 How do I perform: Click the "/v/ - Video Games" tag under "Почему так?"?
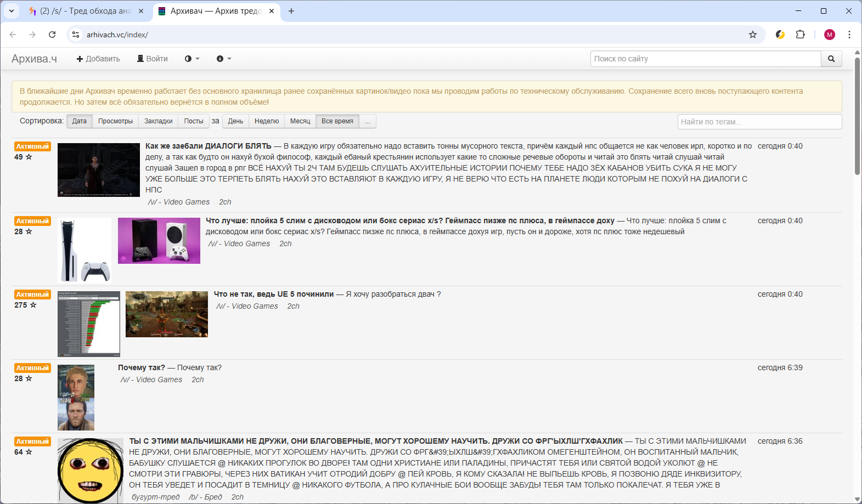point(151,380)
